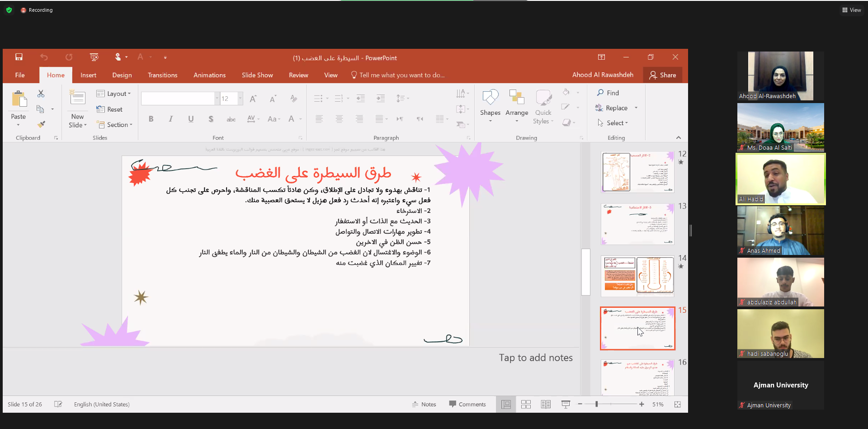Start Slide Show from status bar icon
This screenshot has width=868, height=429.
click(x=566, y=405)
